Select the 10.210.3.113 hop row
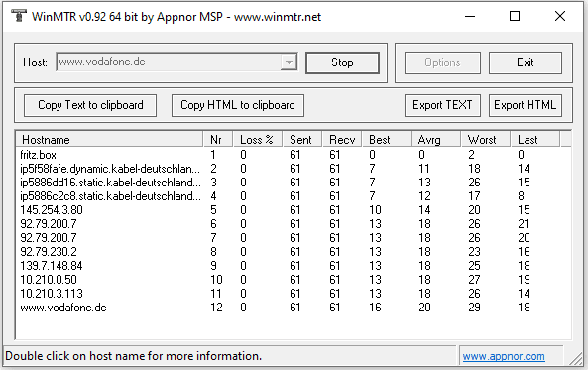Image resolution: width=588 pixels, height=370 pixels. [294, 294]
